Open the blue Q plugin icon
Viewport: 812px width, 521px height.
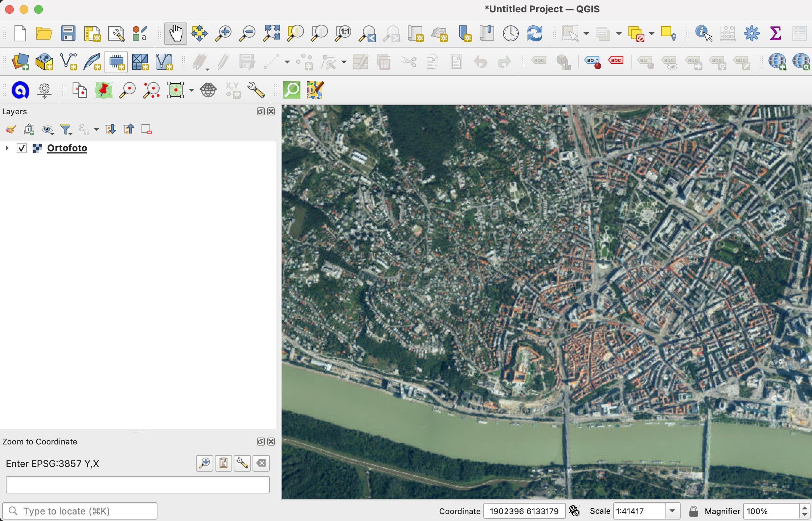(x=20, y=90)
